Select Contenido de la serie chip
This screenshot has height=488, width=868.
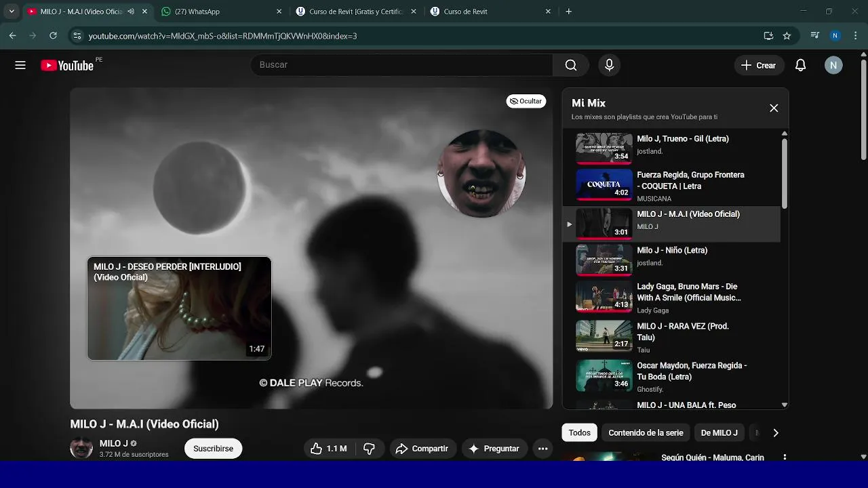(646, 432)
